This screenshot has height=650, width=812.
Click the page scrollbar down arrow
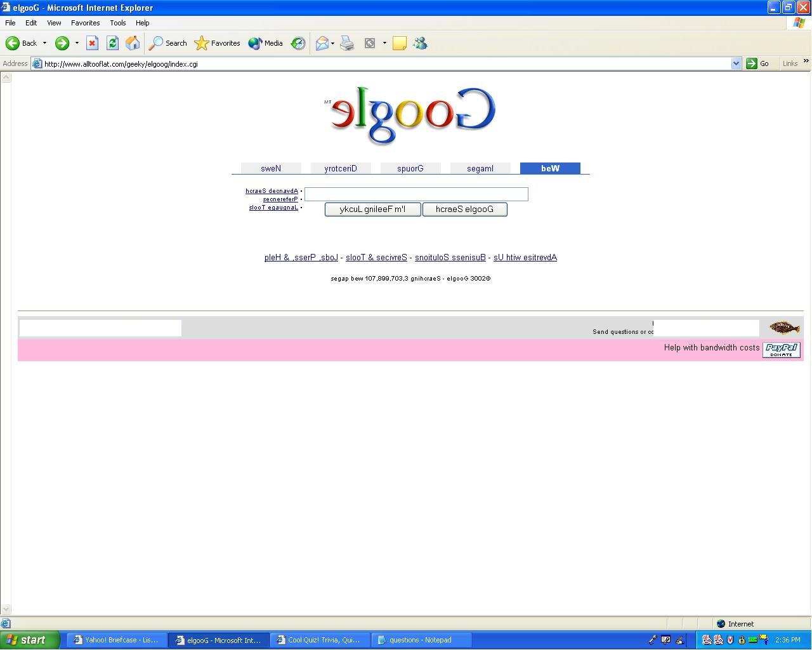tap(6, 609)
